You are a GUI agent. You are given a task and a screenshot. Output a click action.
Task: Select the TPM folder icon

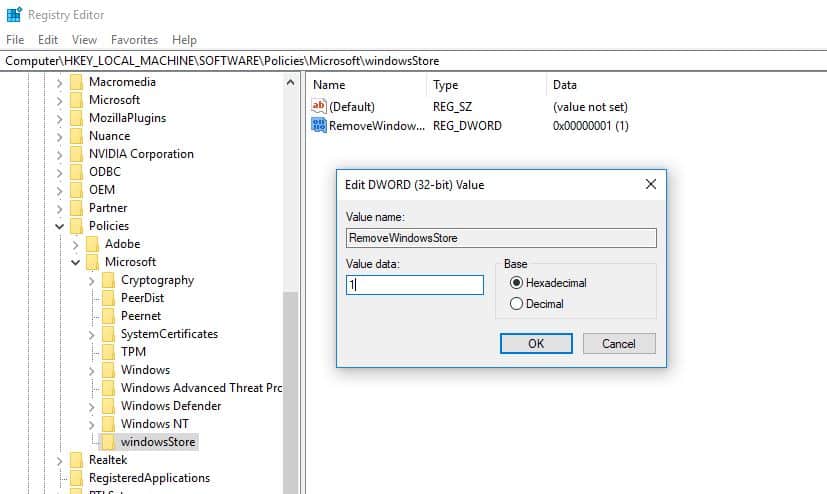click(109, 352)
